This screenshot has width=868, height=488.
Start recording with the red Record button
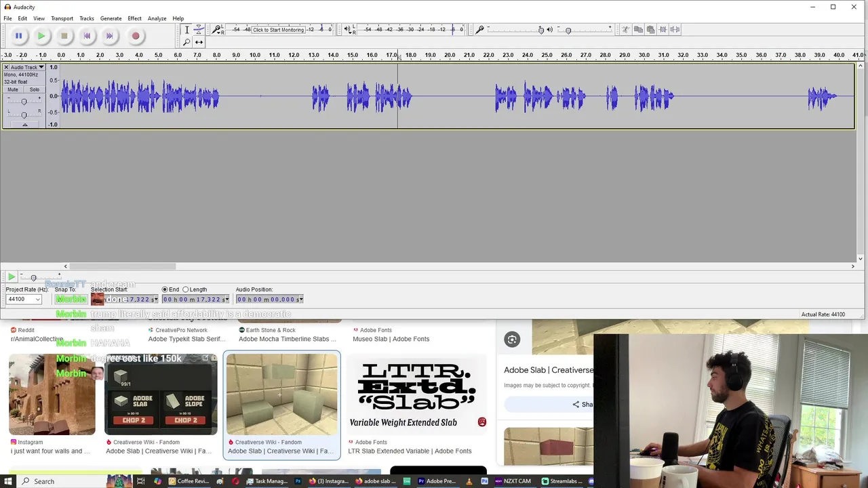136,36
